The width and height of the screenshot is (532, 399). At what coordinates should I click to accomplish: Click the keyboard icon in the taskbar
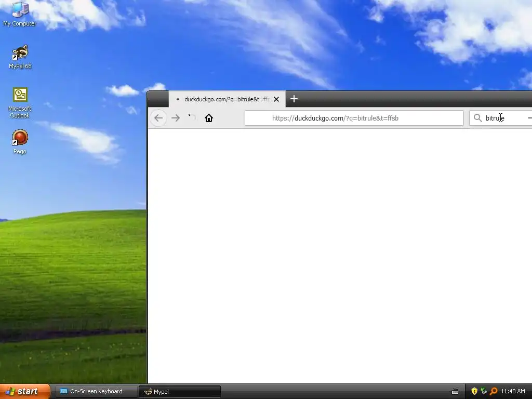tap(455, 392)
